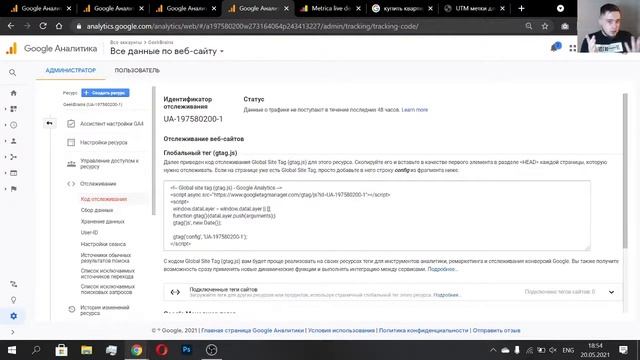Screen dimensions: 640x360
Task: Open the Windows Start menu
Action: pos(12,350)
